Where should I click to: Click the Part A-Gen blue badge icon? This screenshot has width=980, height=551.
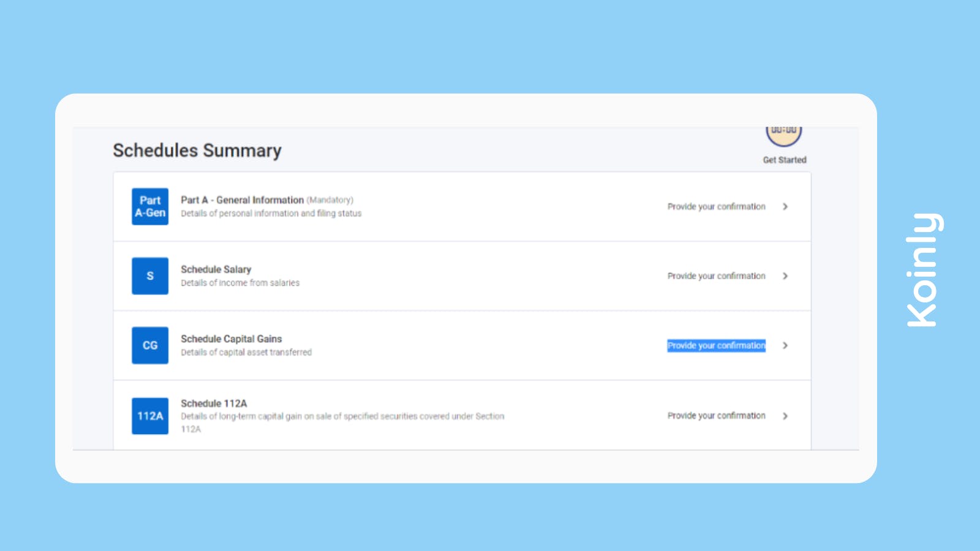click(149, 206)
